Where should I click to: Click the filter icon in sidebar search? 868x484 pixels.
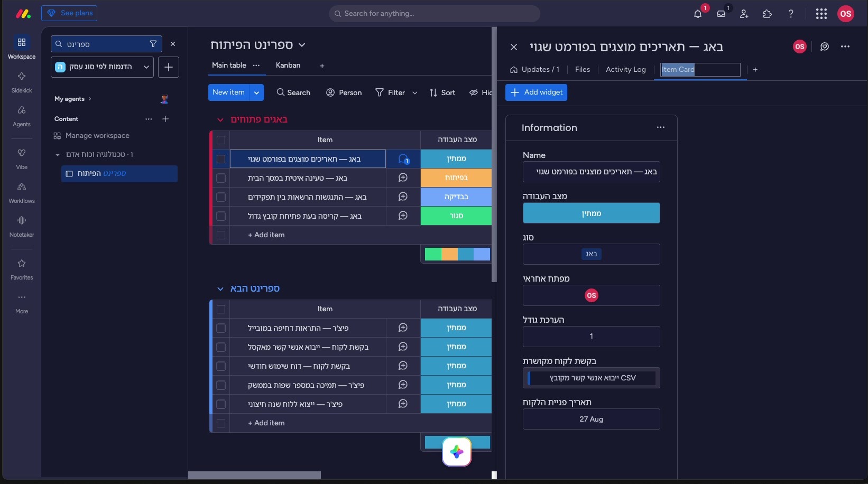pos(153,44)
